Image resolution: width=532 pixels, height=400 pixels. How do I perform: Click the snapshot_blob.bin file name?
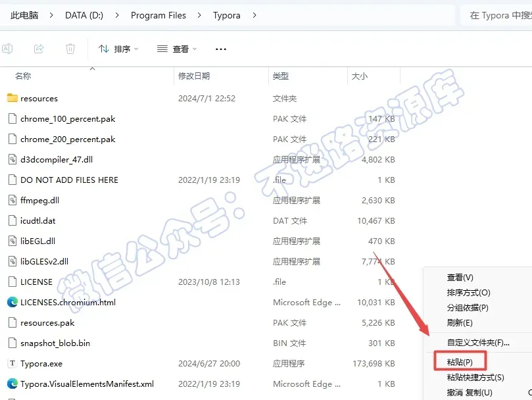coord(55,343)
